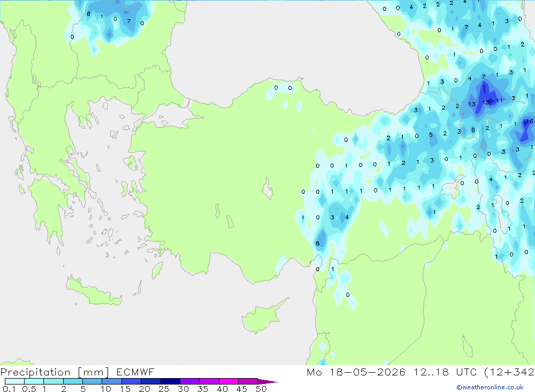Click the 'Precipitation [mm]' title text
The width and height of the screenshot is (535, 392).
coord(55,372)
